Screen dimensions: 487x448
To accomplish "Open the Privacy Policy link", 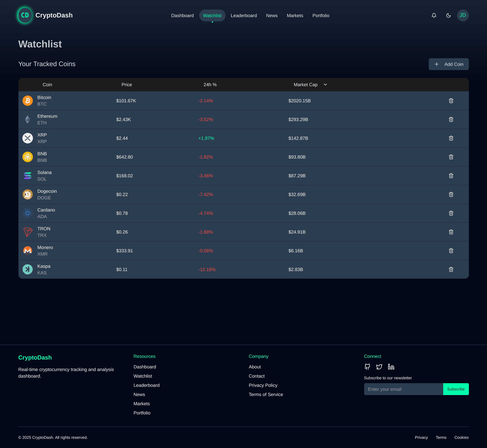I will (x=263, y=385).
